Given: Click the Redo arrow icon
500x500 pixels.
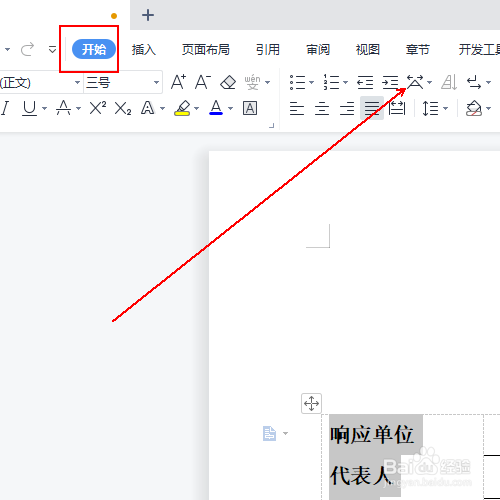Looking at the screenshot, I should pyautogui.click(x=27, y=49).
